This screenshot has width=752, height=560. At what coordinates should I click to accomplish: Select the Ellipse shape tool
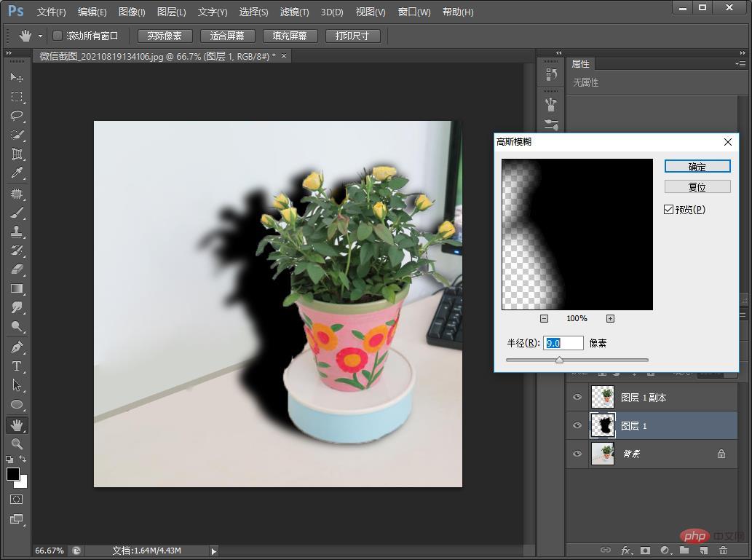tap(17, 404)
